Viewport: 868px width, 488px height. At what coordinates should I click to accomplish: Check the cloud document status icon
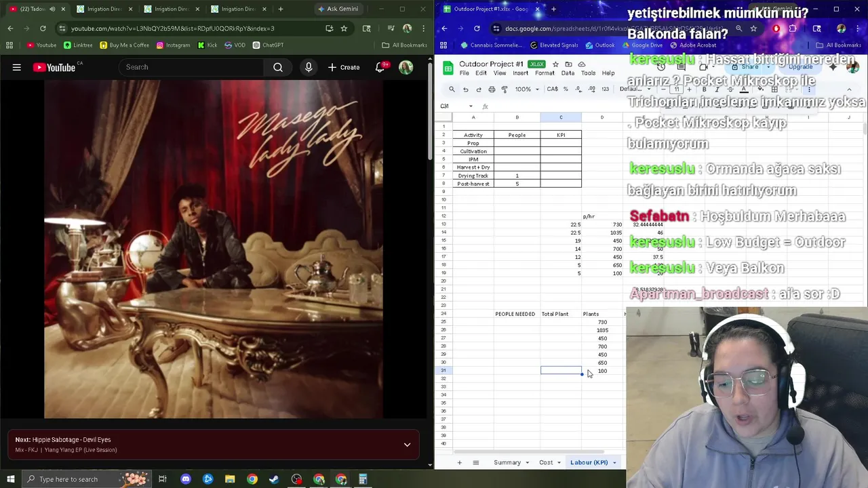[x=581, y=64]
